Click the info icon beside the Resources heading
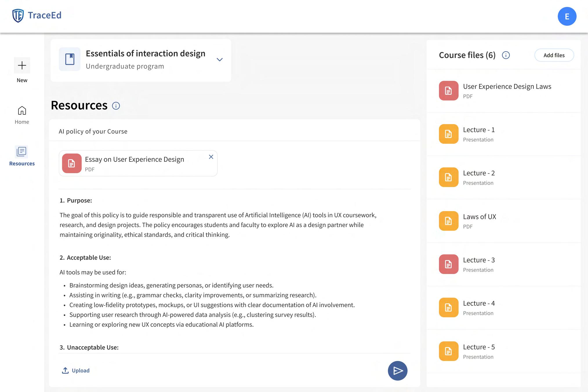This screenshot has height=392, width=588. (x=116, y=106)
